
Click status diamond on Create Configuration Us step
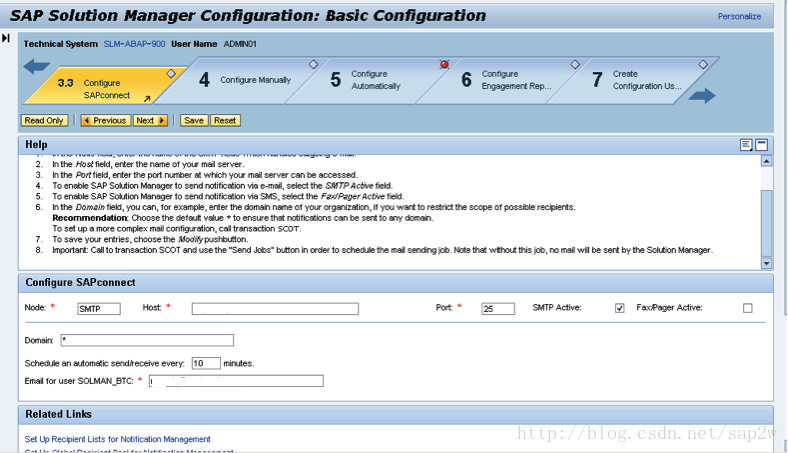click(703, 64)
